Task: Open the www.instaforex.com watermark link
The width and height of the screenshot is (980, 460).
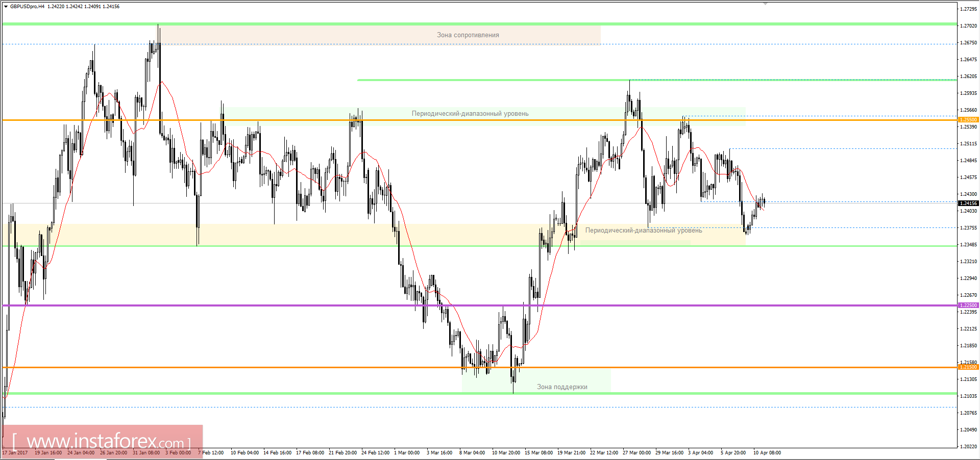Action: (x=102, y=441)
